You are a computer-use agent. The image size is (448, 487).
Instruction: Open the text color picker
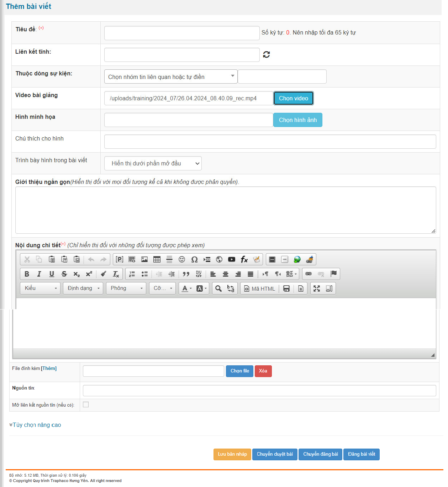(186, 289)
